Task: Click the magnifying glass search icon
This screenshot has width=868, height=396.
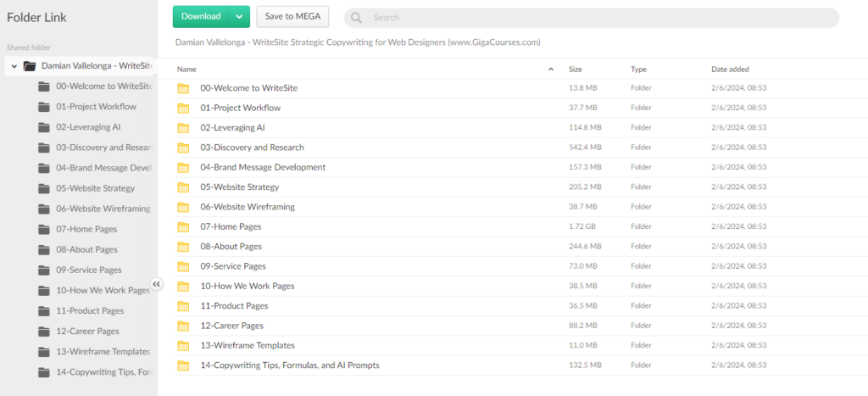Action: pyautogui.click(x=357, y=18)
